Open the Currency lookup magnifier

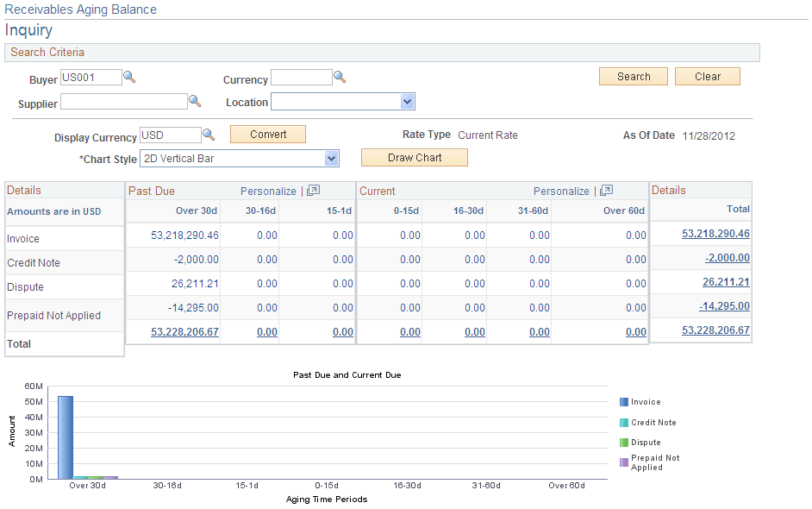click(340, 77)
